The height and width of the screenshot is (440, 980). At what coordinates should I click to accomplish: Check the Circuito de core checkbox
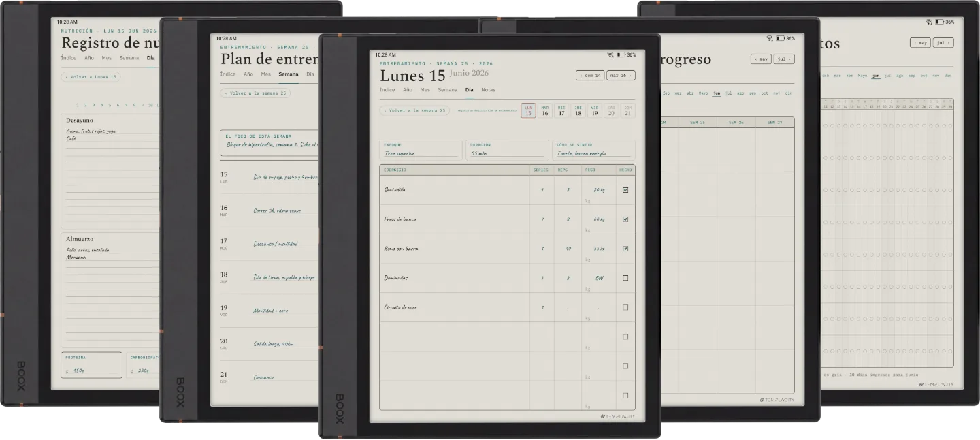(625, 307)
